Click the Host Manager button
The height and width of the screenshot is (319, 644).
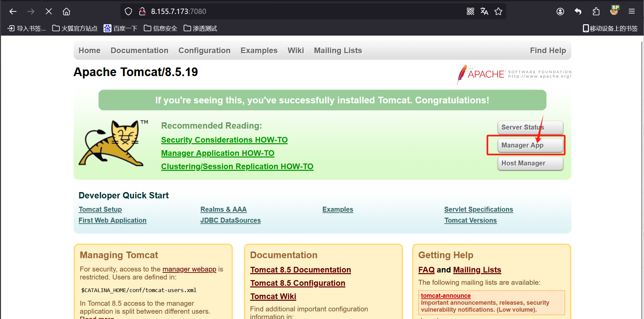(530, 163)
